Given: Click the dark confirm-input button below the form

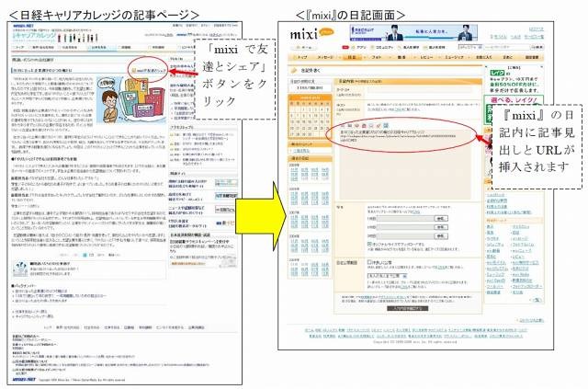Looking at the screenshot, I should (x=407, y=308).
